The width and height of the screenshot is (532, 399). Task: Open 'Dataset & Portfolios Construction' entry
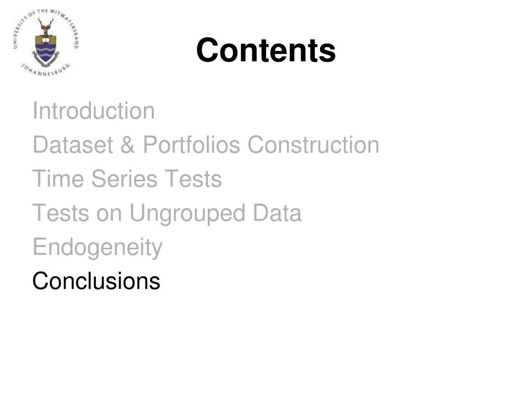tap(206, 145)
